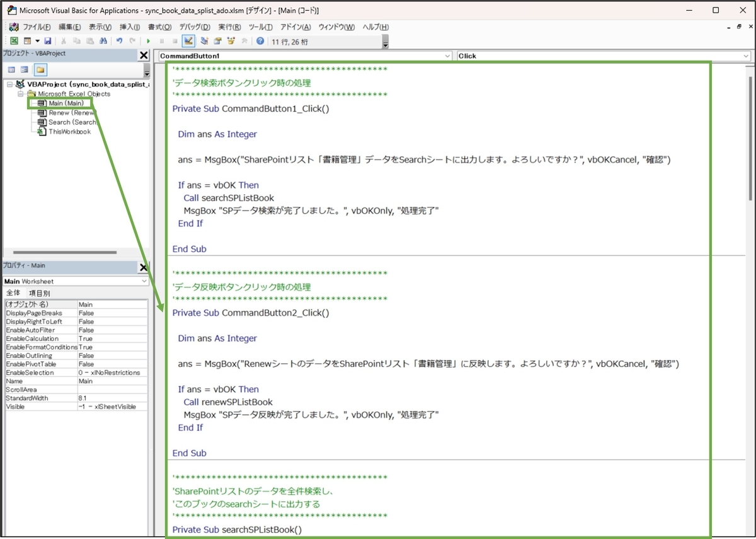
Task: Open the Main Worksheet properties dropdown
Action: point(144,281)
